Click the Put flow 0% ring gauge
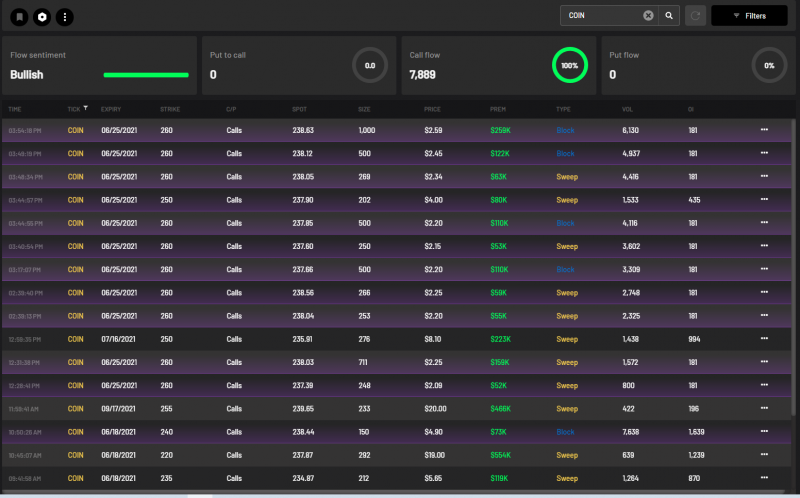800x498 pixels. pos(769,65)
